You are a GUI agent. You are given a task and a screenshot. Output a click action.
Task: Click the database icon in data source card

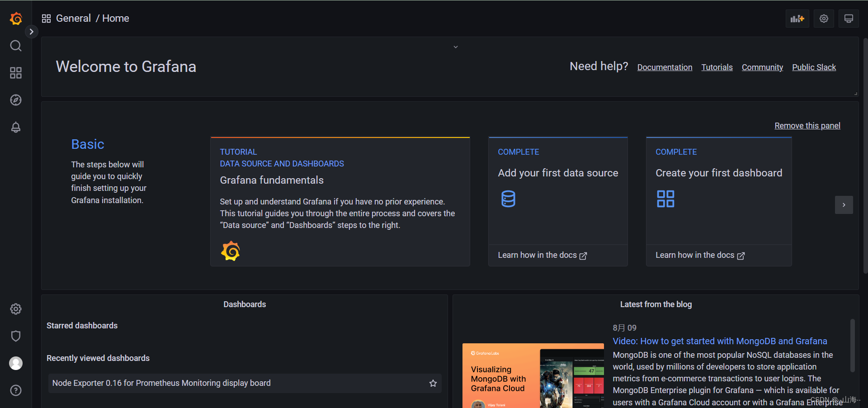tap(508, 199)
